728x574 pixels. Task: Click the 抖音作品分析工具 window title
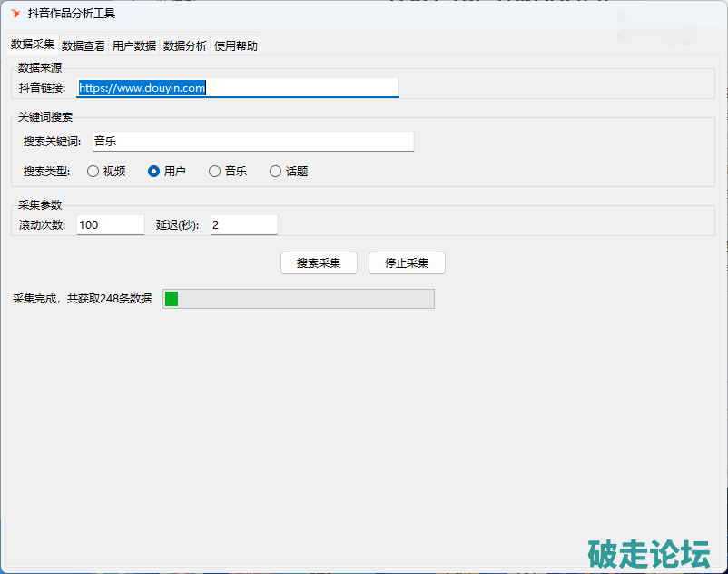(72, 14)
